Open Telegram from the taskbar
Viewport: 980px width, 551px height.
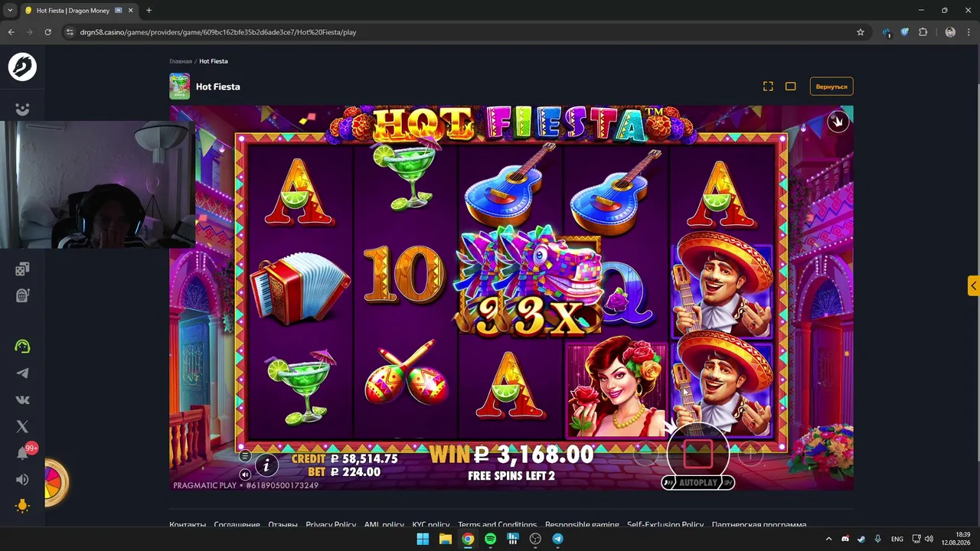(x=557, y=539)
